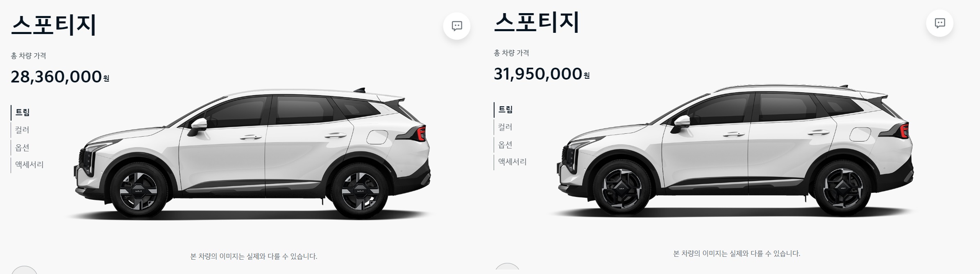
Task: Select 컬러 tab under the 31,950,000원 price
Action: tap(505, 127)
